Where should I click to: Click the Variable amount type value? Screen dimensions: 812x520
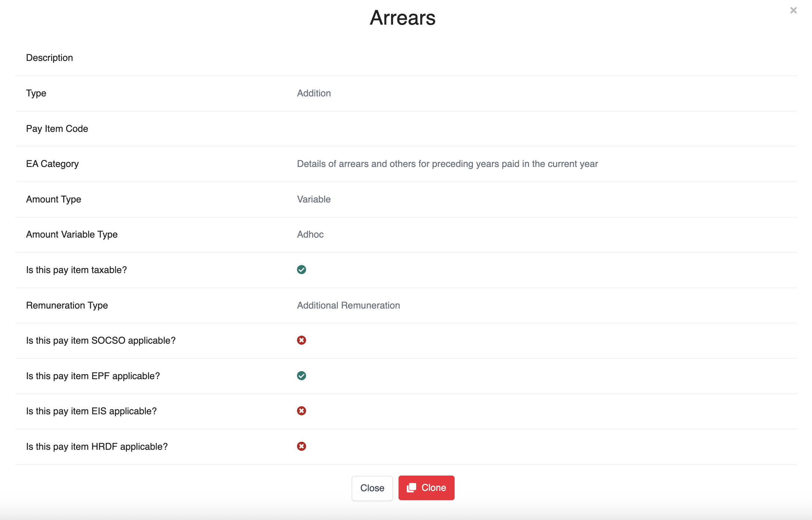(x=314, y=199)
